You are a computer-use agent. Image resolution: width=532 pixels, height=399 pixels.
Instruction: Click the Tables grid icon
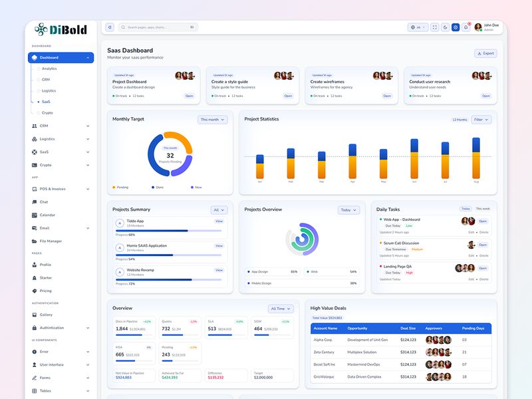(x=35, y=391)
